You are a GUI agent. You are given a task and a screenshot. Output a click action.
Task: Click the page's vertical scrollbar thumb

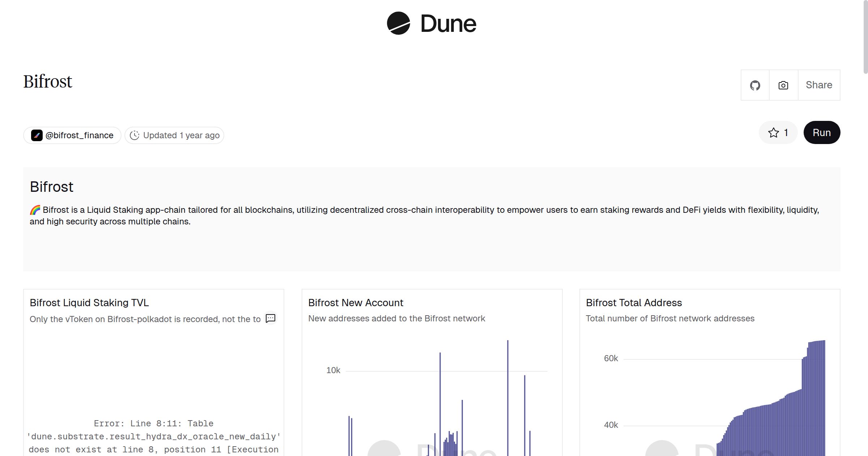pos(865,36)
